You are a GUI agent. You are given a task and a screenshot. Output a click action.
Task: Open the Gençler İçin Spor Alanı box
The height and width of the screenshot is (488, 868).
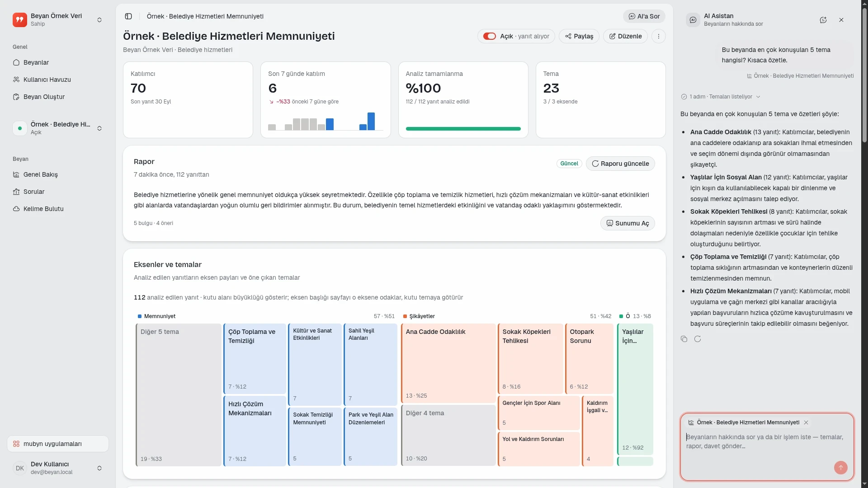pyautogui.click(x=539, y=413)
